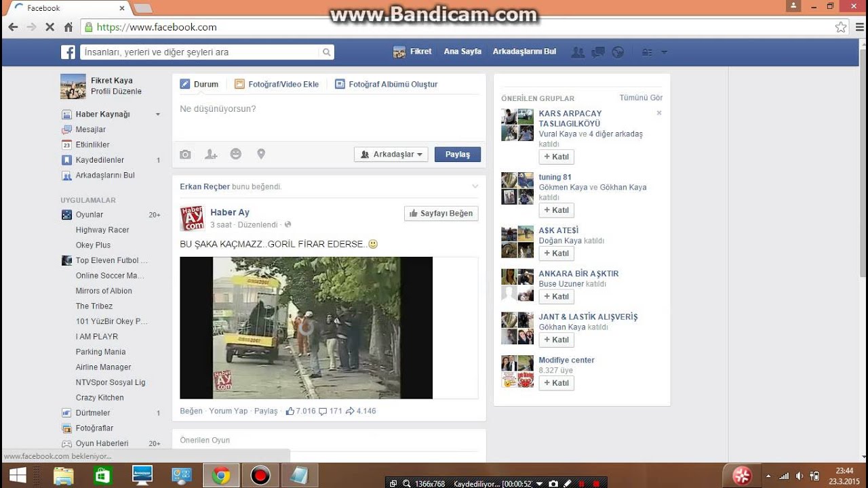Expand Haber Kaynağı options arrow
The width and height of the screenshot is (868, 488).
(x=158, y=115)
